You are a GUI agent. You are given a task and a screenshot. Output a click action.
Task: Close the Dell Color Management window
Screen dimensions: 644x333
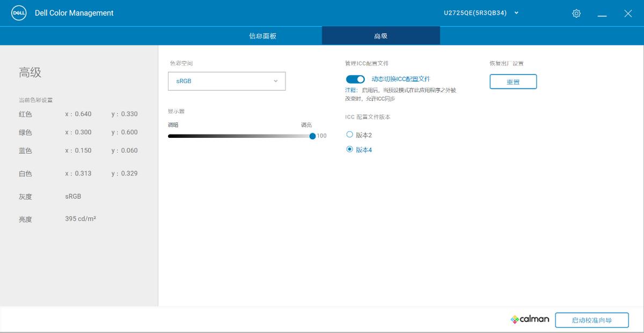pyautogui.click(x=628, y=13)
